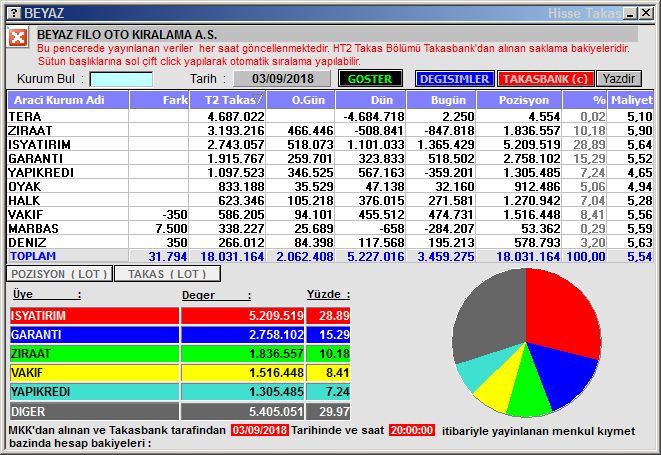Click the green ZIRAAT legend bar

pos(94,353)
